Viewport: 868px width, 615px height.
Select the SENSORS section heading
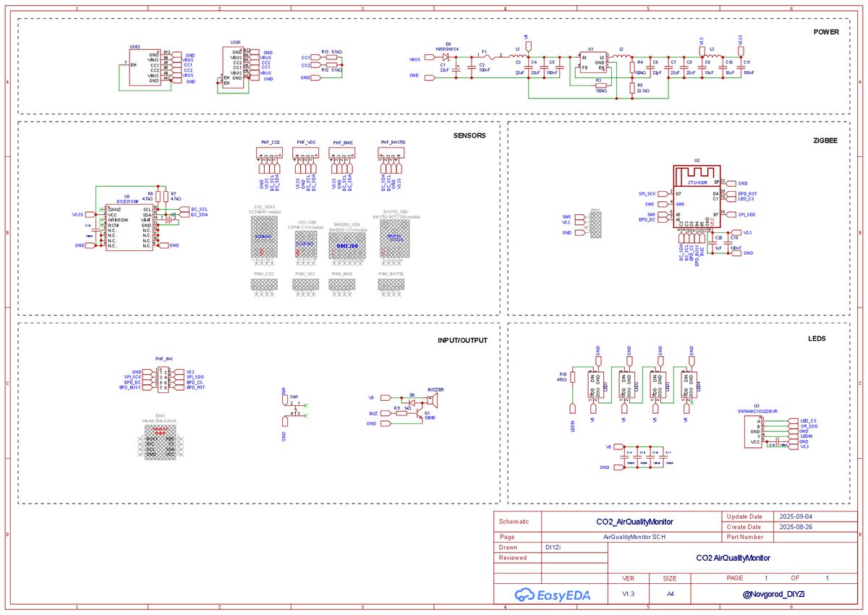[x=469, y=135]
